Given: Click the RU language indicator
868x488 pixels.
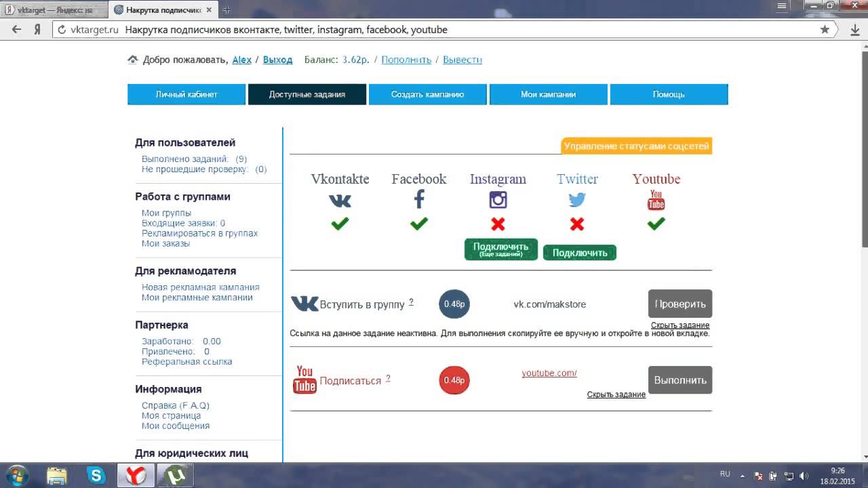Looking at the screenshot, I should coord(725,474).
